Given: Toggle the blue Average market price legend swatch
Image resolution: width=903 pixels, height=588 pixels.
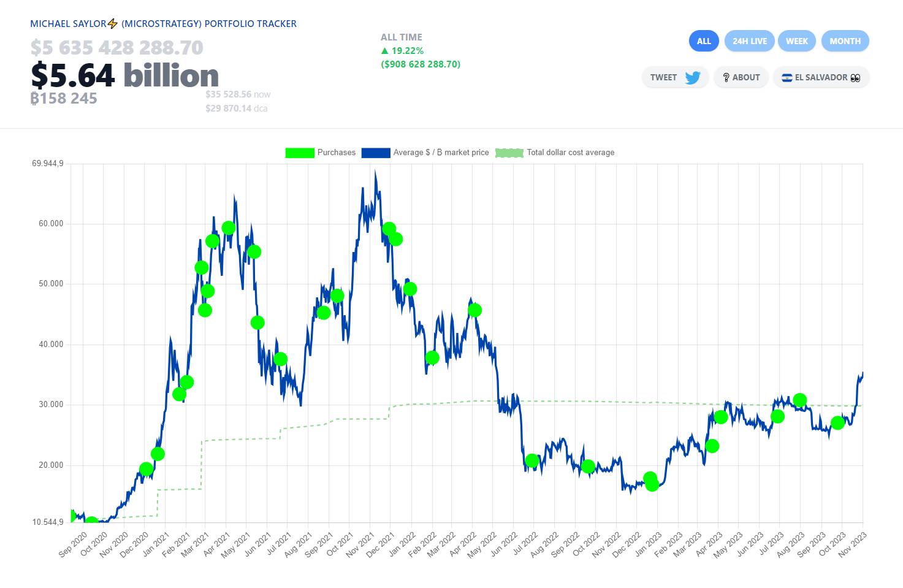Looking at the screenshot, I should point(376,153).
